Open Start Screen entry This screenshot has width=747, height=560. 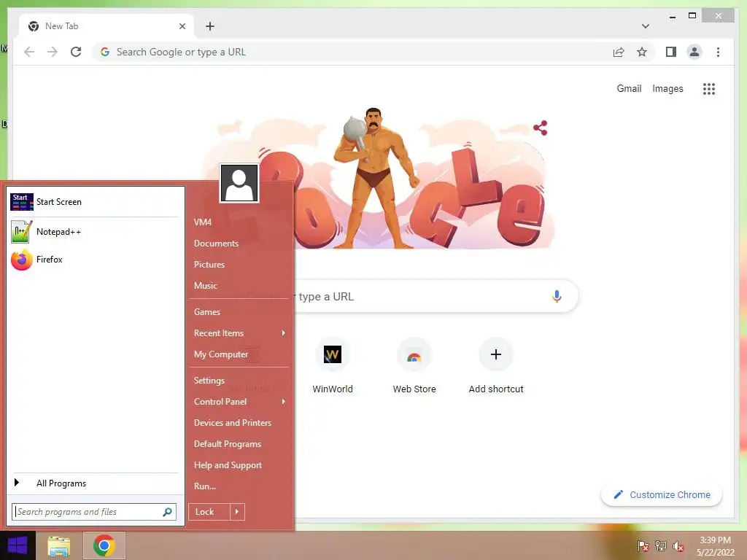pyautogui.click(x=94, y=202)
